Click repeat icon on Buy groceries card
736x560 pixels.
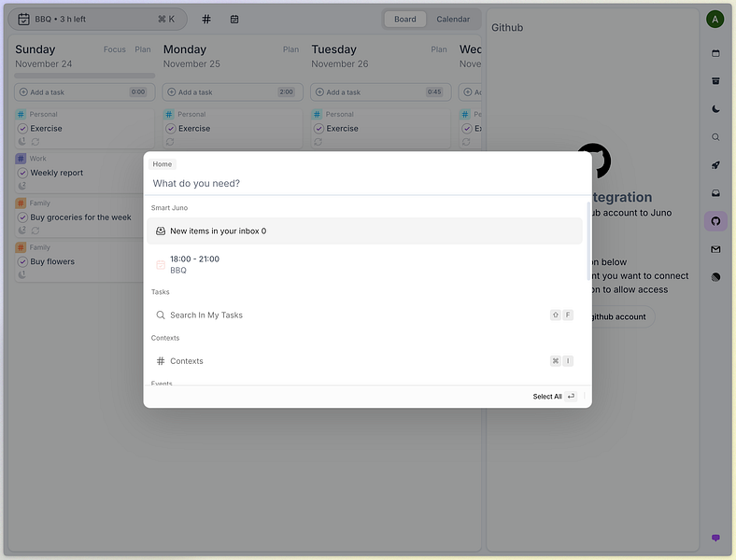[35, 231]
